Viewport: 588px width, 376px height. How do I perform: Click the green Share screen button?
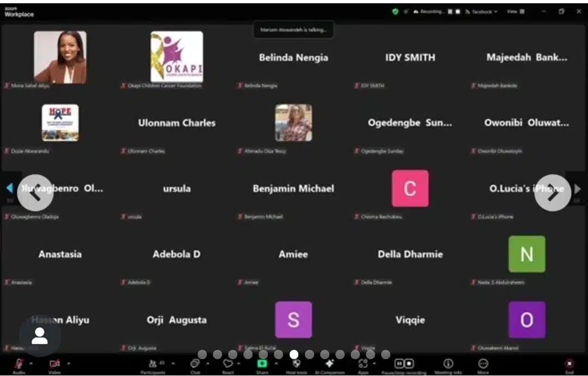262,363
